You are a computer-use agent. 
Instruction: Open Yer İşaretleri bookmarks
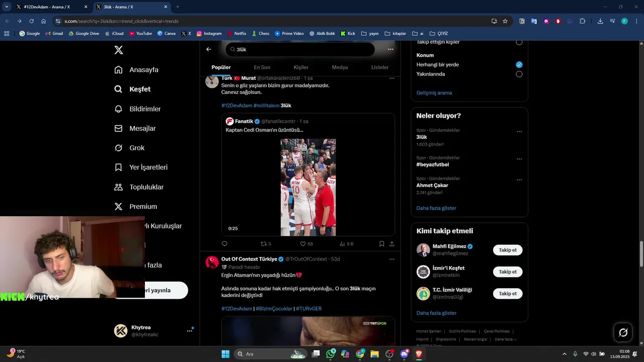tap(141, 167)
